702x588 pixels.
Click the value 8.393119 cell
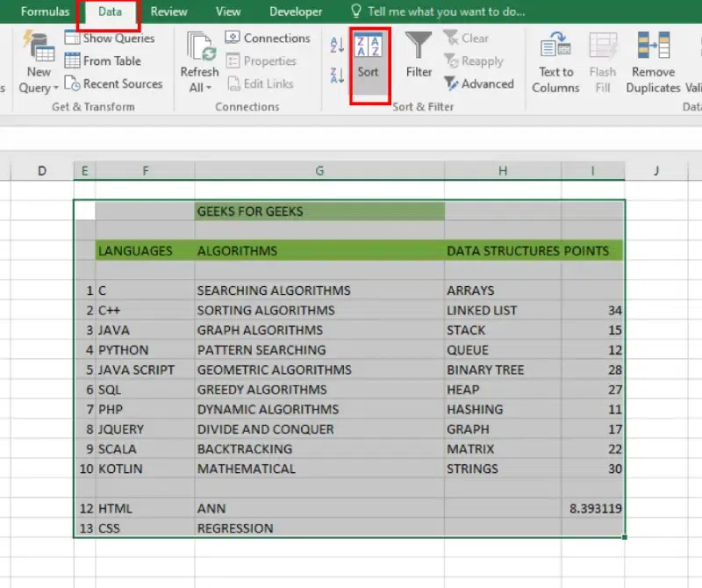[593, 508]
